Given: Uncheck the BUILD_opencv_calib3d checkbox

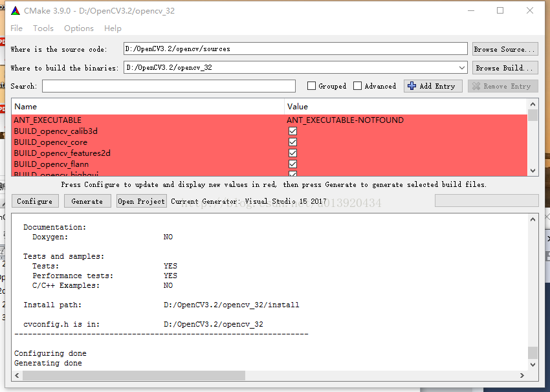Looking at the screenshot, I should [292, 131].
